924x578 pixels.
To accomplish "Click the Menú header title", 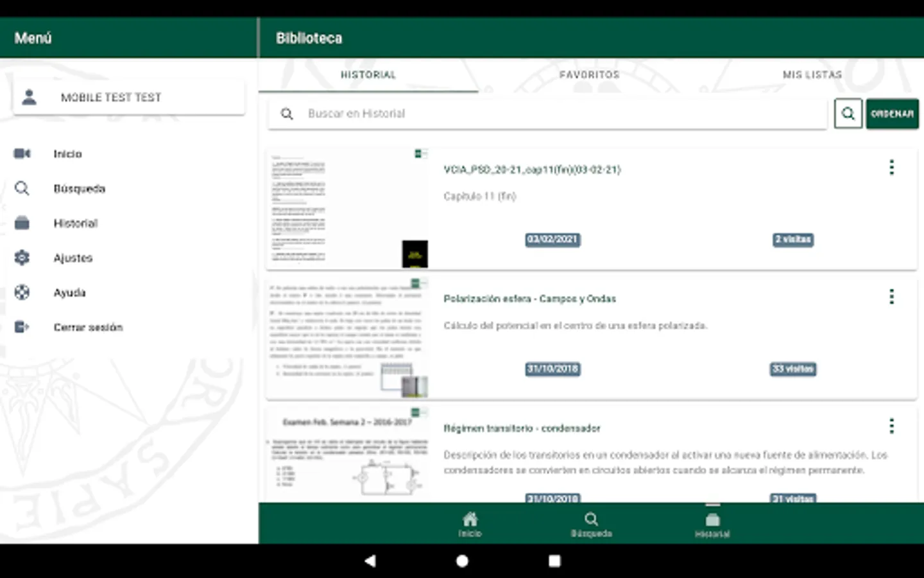I will (x=33, y=38).
